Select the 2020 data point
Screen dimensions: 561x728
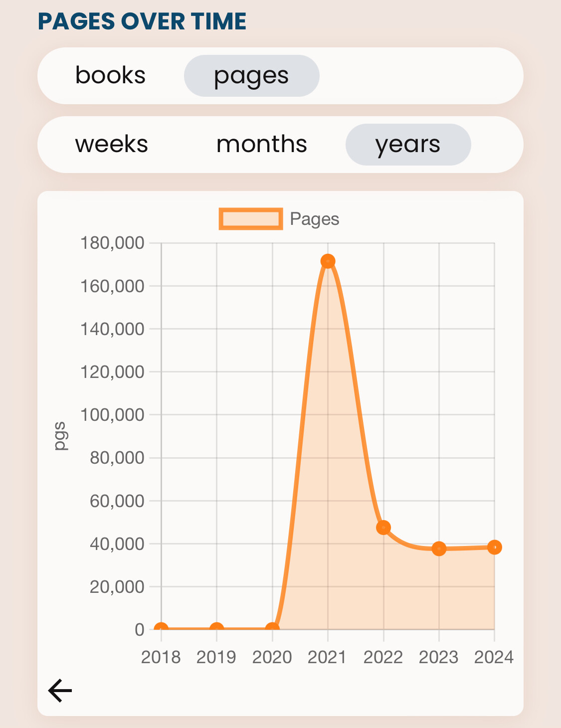[x=272, y=629]
